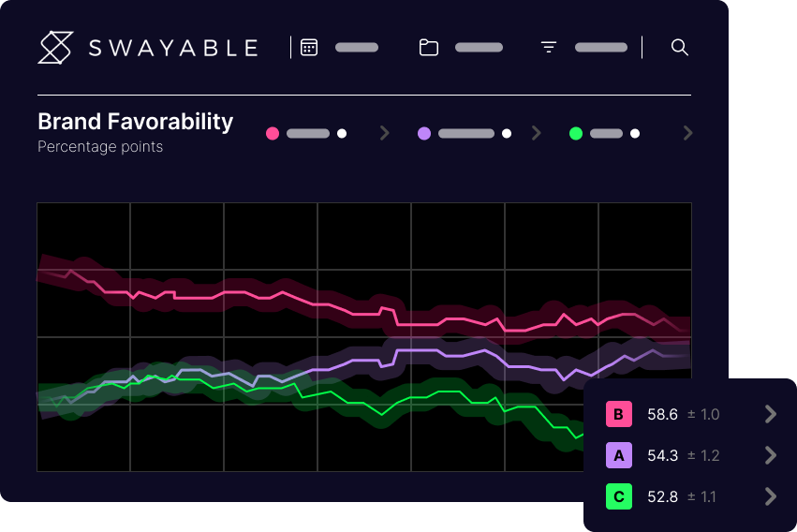The height and width of the screenshot is (532, 797).
Task: Expand row C 52.8 chevron
Action: pos(770,497)
